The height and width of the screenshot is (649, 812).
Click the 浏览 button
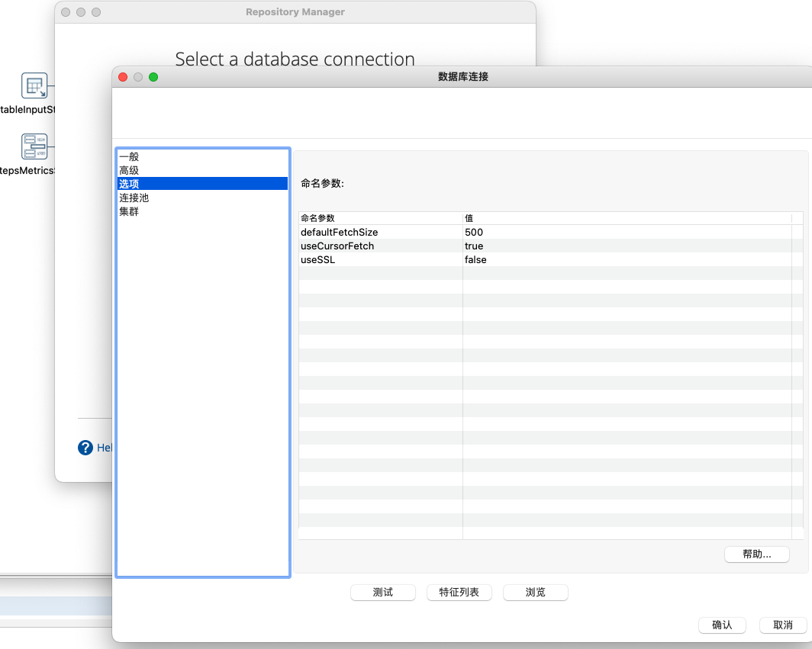[536, 592]
